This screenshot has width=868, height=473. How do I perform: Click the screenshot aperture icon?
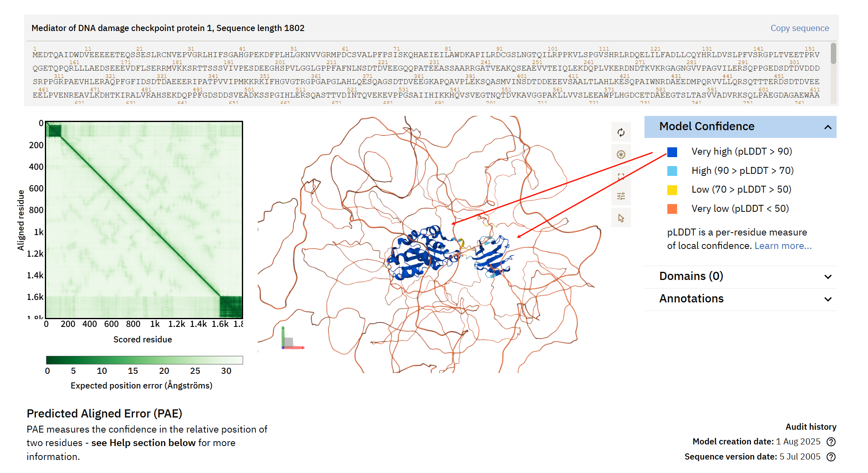point(621,154)
